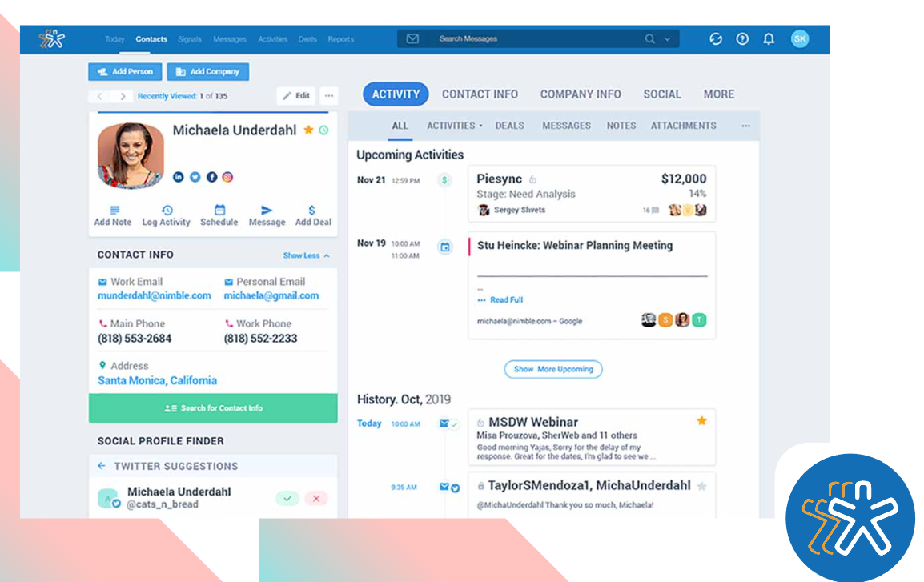
Task: Click the Santa Monica, California address
Action: pyautogui.click(x=158, y=380)
